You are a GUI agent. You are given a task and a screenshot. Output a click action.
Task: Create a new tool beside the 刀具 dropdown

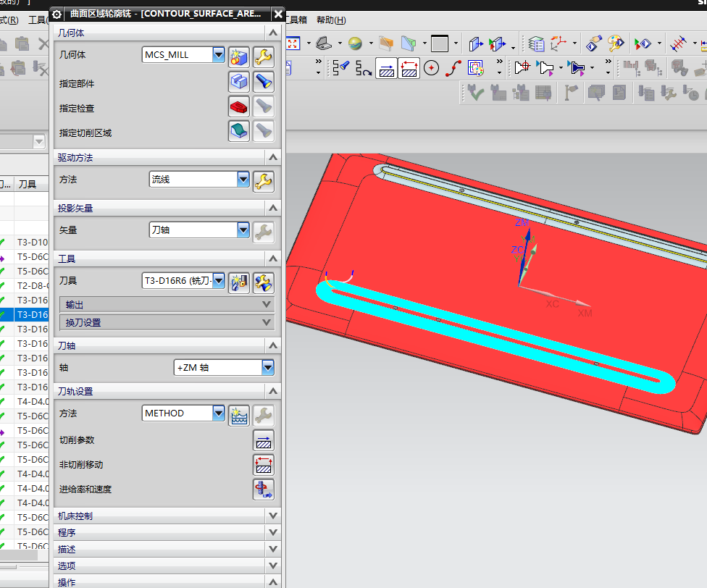239,282
